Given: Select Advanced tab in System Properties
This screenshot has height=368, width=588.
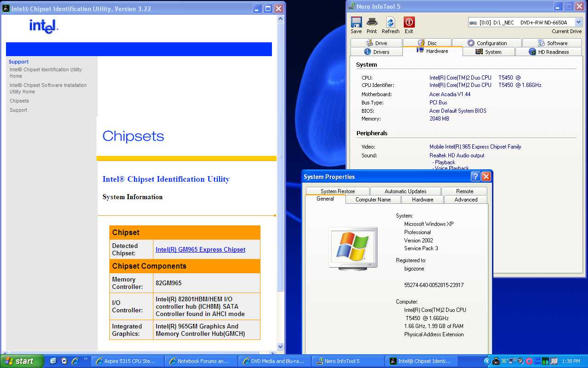Looking at the screenshot, I should coord(466,199).
